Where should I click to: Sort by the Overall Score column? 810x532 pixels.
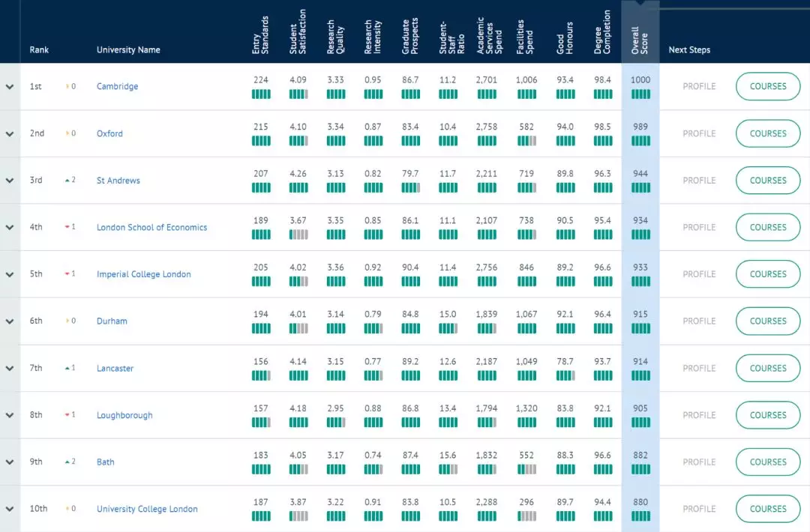coord(640,40)
